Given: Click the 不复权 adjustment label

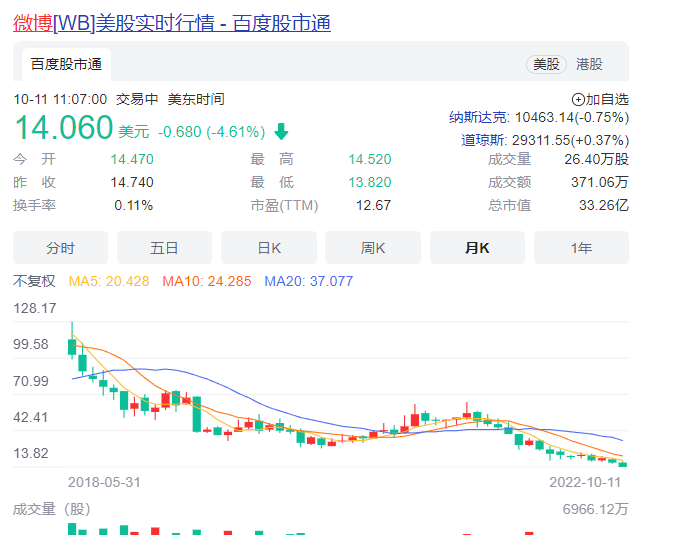Looking at the screenshot, I should (34, 281).
